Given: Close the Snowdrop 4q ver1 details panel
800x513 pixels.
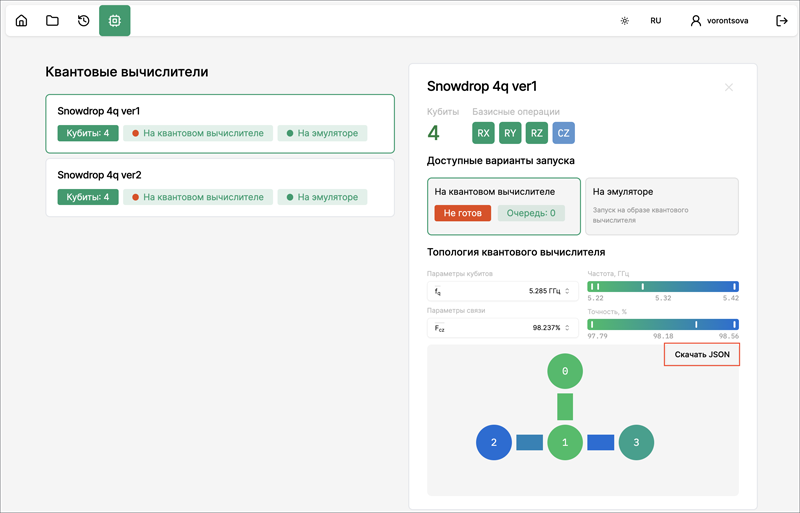Looking at the screenshot, I should tap(729, 88).
